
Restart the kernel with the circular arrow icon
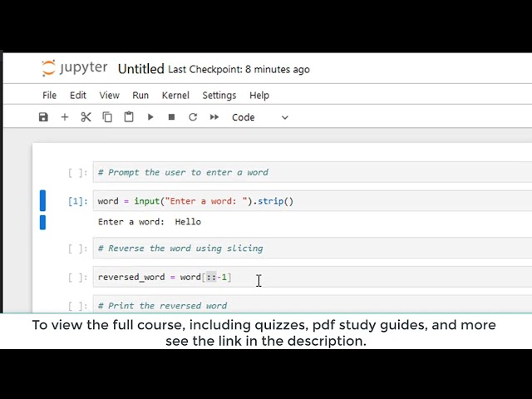click(193, 117)
